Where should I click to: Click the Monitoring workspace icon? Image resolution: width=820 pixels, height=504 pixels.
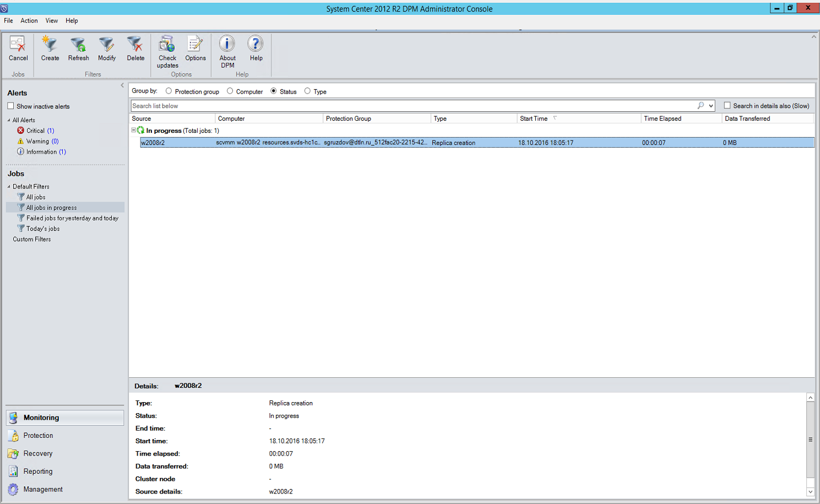(x=13, y=418)
